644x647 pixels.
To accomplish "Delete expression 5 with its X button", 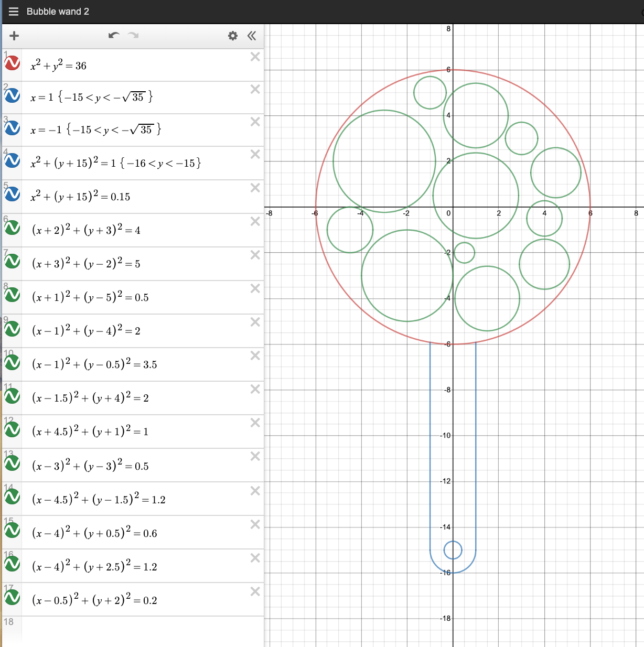I will [255, 189].
